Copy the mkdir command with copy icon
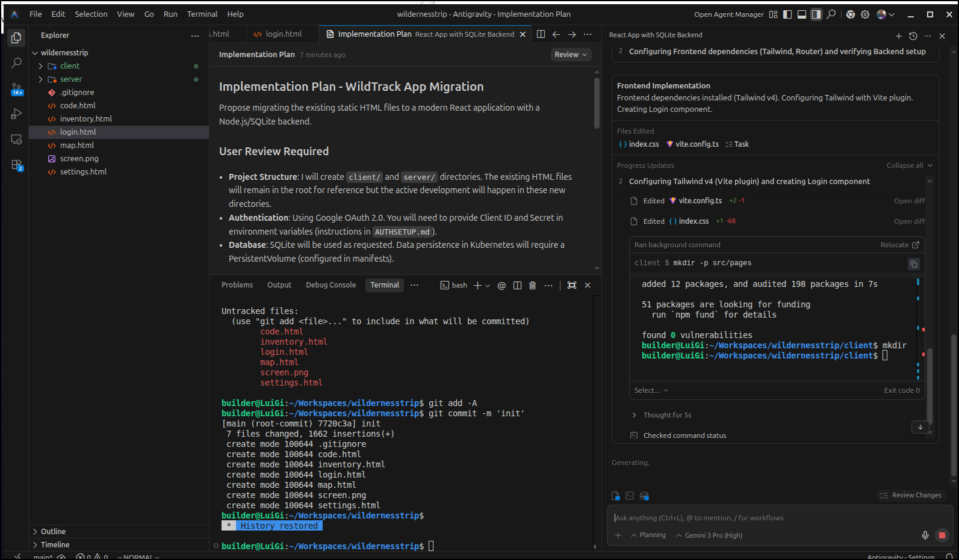This screenshot has width=959, height=560. click(913, 264)
